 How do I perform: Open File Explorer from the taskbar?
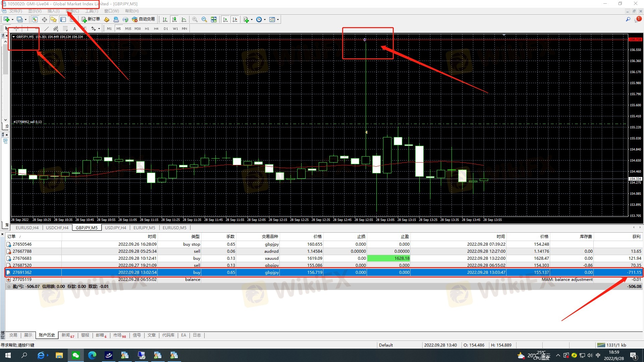click(x=59, y=355)
